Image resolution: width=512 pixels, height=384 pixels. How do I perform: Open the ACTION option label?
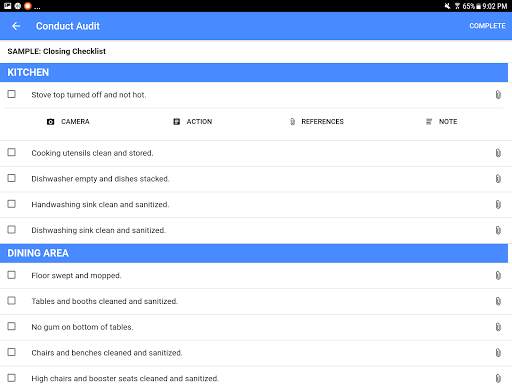click(199, 122)
